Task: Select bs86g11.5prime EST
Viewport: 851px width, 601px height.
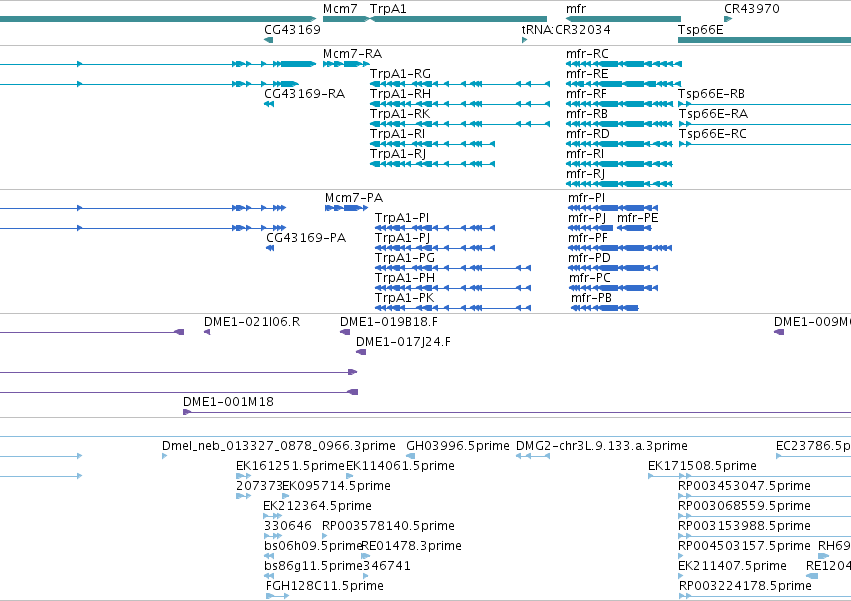Action: pyautogui.click(x=269, y=576)
